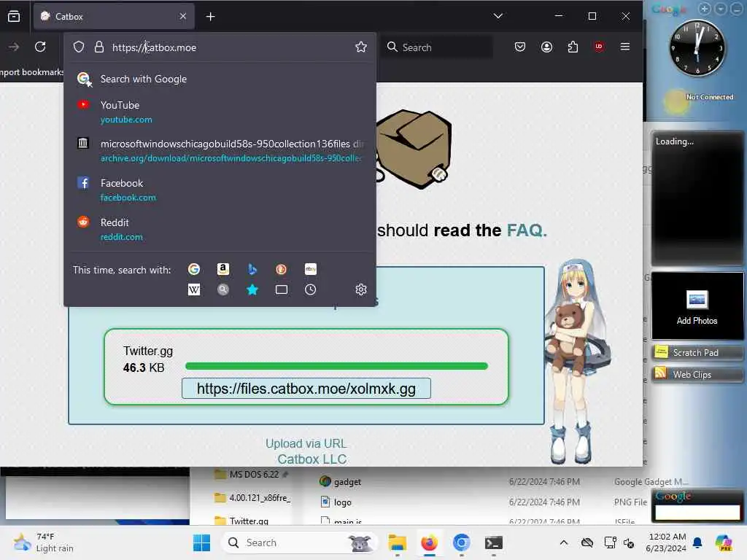747x560 pixels.
Task: Search this time with Bing icon
Action: click(x=252, y=269)
